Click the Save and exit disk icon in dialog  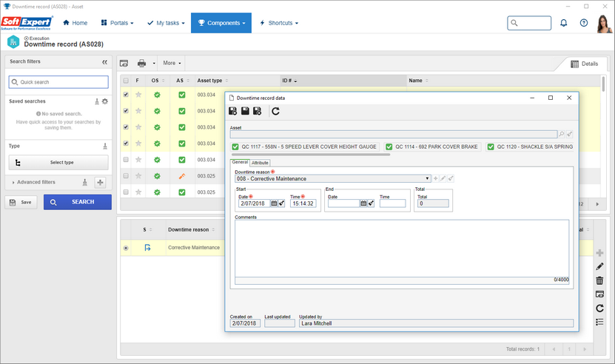click(258, 112)
